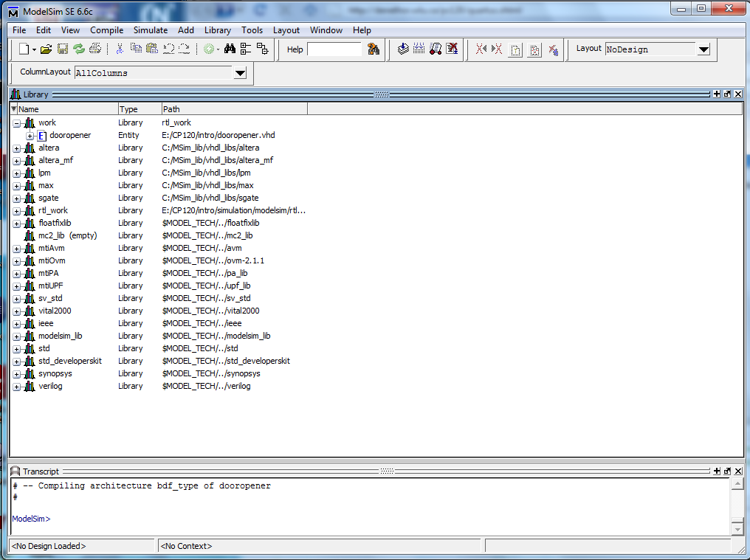Open the Window menu
Image resolution: width=750 pixels, height=560 pixels.
(x=326, y=30)
